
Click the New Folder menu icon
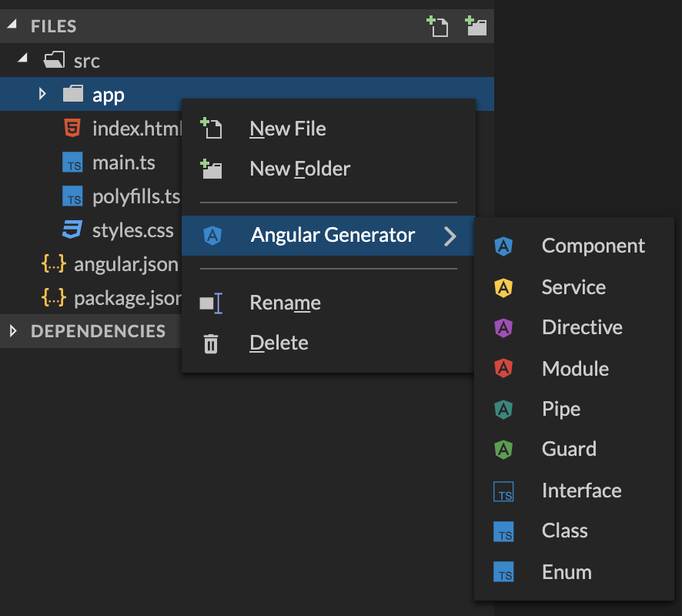coord(212,169)
